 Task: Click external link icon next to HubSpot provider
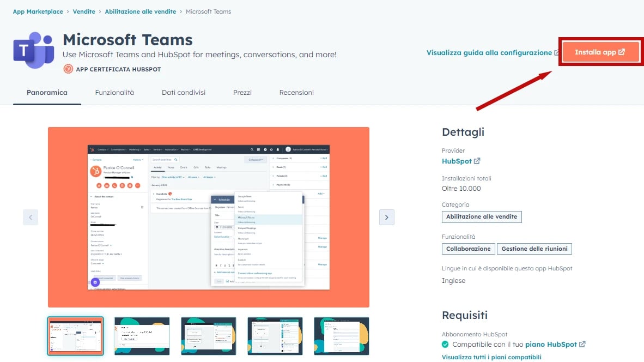pos(477,161)
